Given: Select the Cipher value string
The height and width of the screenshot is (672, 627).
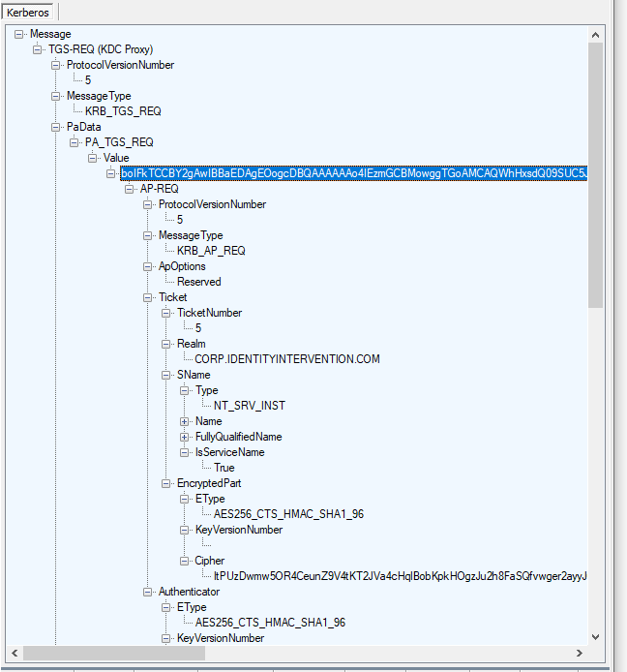Looking at the screenshot, I should pos(401,576).
